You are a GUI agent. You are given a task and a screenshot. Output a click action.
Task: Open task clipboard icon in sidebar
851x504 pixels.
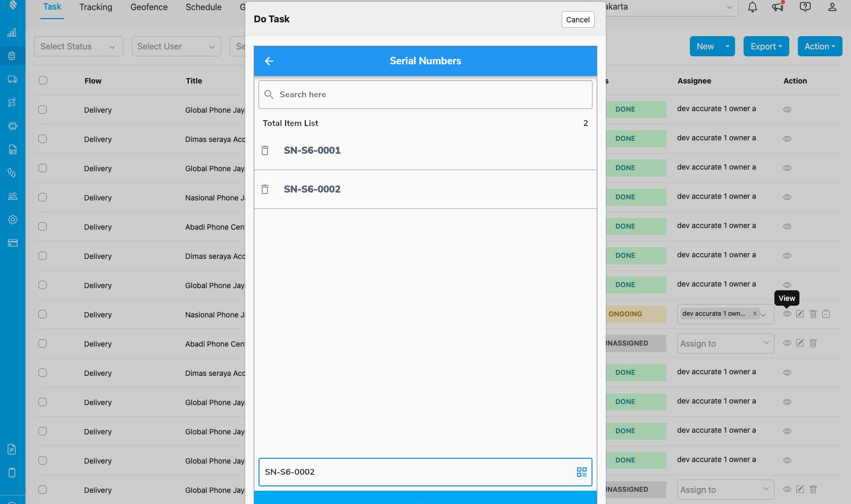(x=12, y=56)
